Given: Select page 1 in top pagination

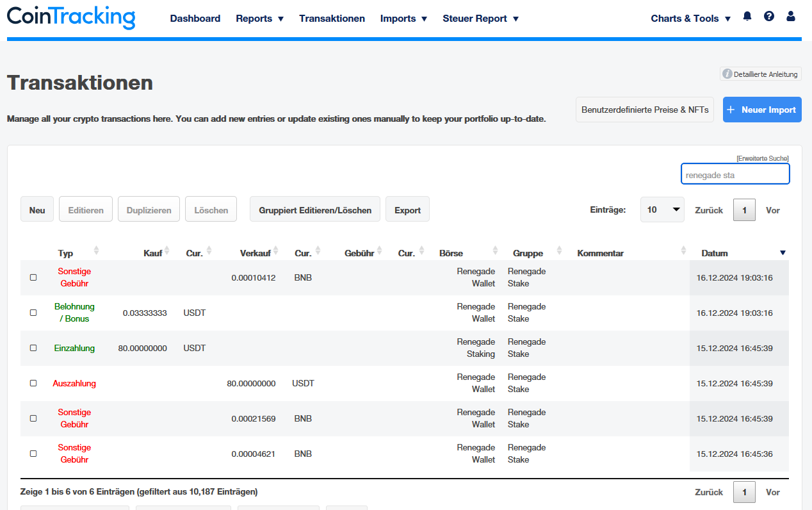Looking at the screenshot, I should [744, 210].
